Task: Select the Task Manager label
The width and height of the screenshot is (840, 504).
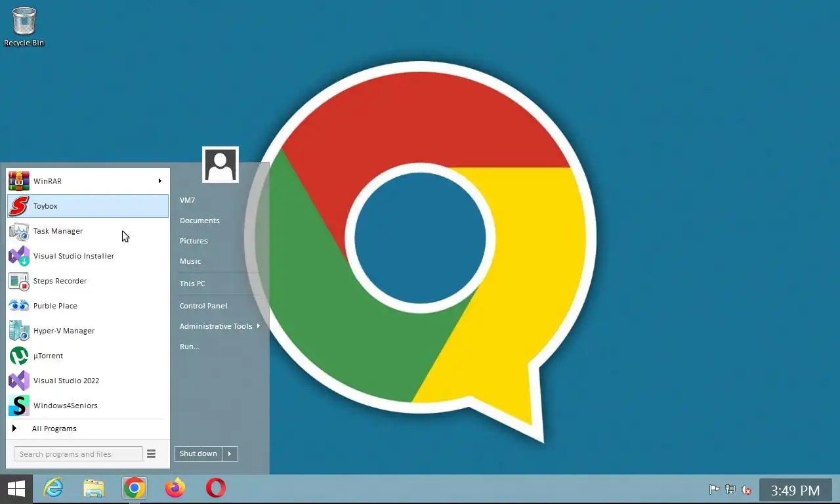Action: point(58,231)
